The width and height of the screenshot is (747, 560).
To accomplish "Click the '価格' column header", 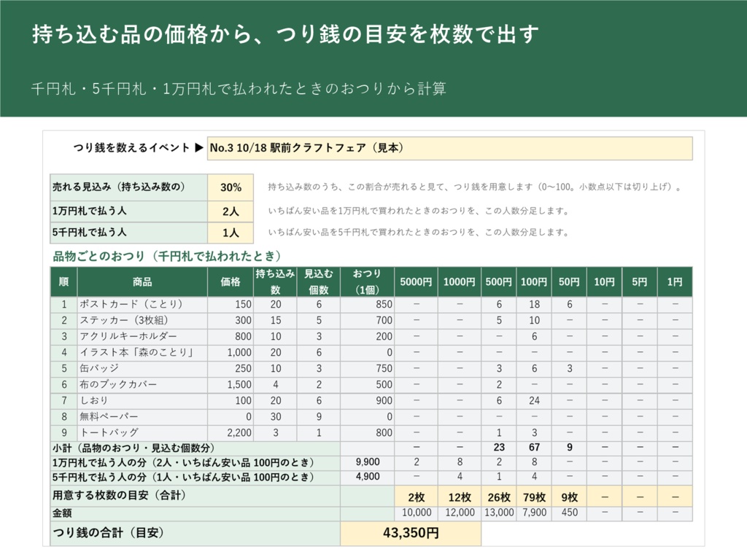I will click(231, 282).
